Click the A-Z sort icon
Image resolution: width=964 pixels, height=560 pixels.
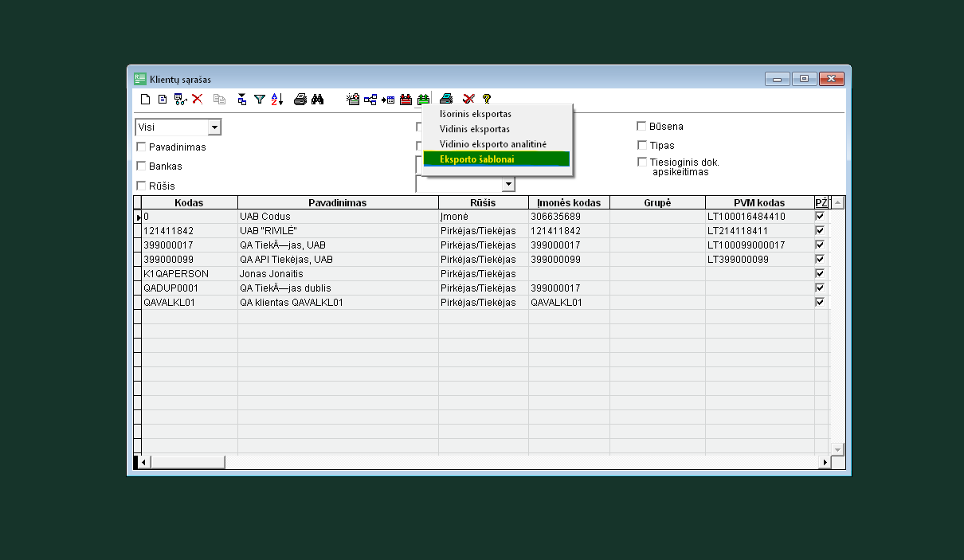click(x=277, y=100)
